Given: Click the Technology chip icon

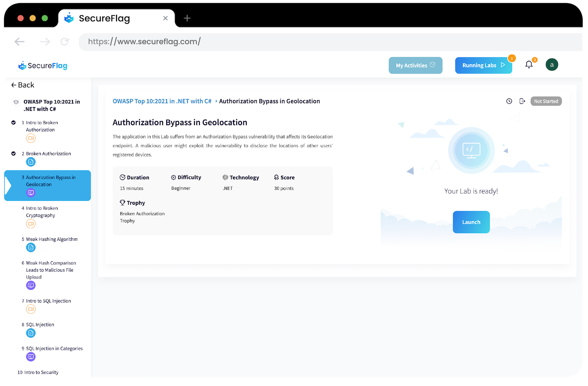Looking at the screenshot, I should 225,177.
